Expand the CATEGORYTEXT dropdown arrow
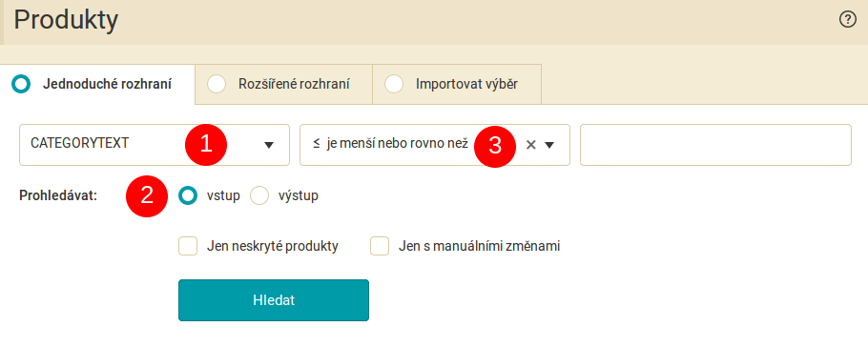 [269, 145]
